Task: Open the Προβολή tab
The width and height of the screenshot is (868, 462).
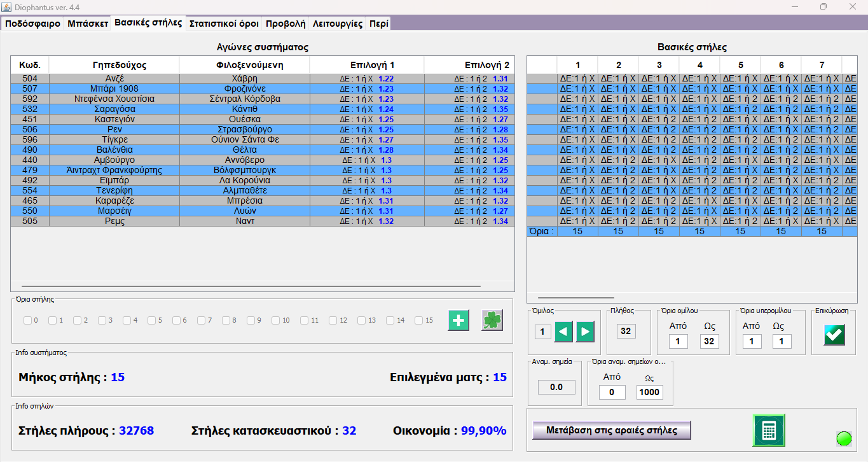Action: pos(286,24)
